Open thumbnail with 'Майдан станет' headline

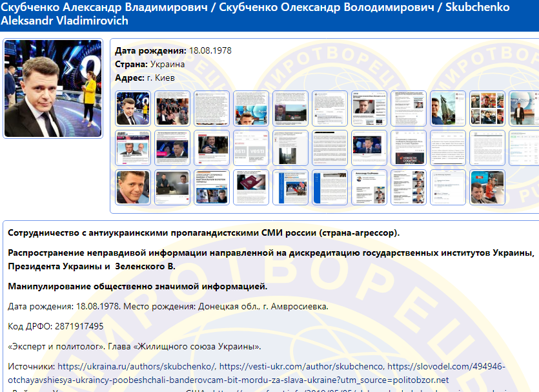coord(212,187)
